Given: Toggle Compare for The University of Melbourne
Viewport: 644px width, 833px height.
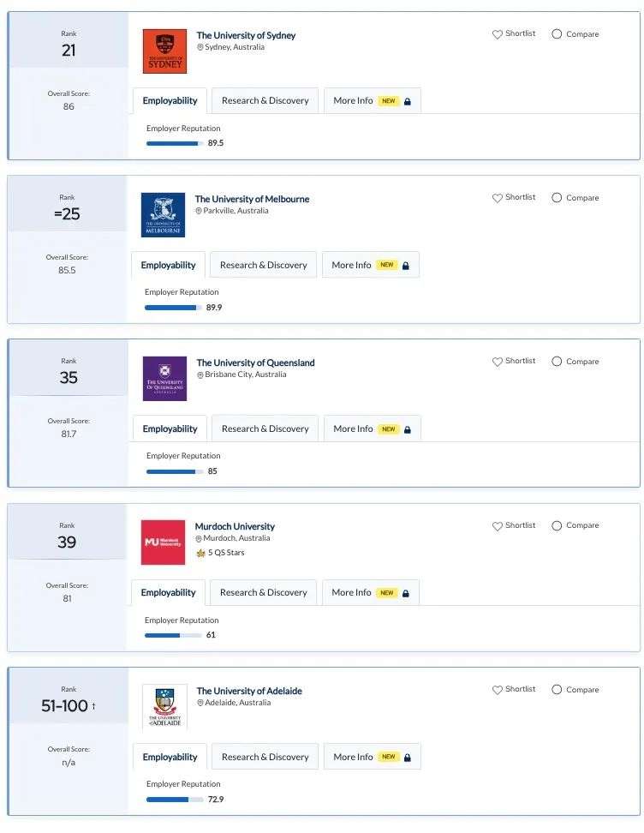Looking at the screenshot, I should pos(557,198).
